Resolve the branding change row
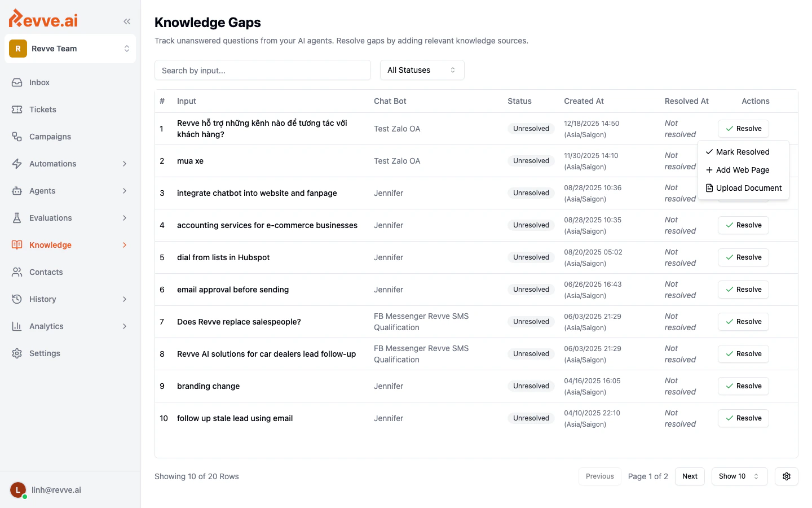This screenshot has width=812, height=508. click(743, 386)
